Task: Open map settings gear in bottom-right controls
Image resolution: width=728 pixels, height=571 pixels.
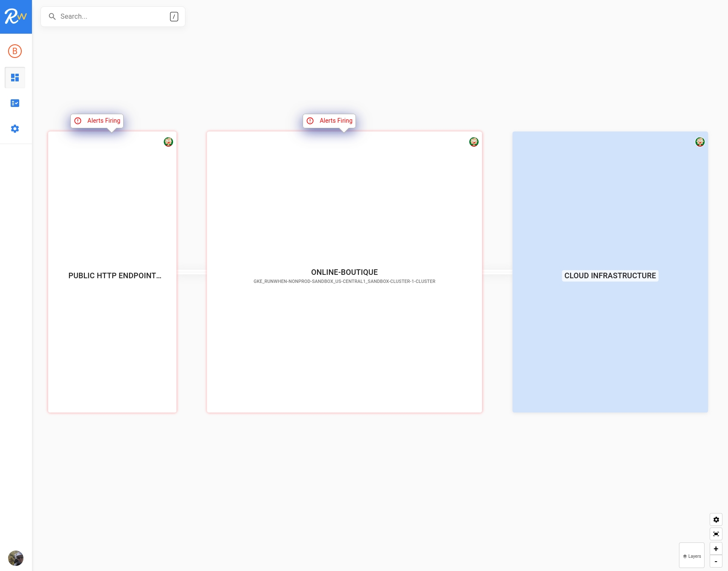Action: click(716, 519)
